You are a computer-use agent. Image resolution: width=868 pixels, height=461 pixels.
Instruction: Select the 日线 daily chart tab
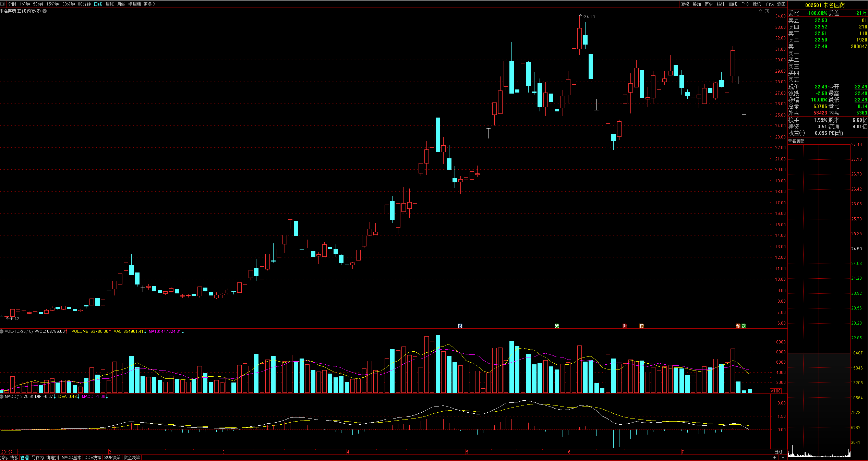click(x=98, y=4)
